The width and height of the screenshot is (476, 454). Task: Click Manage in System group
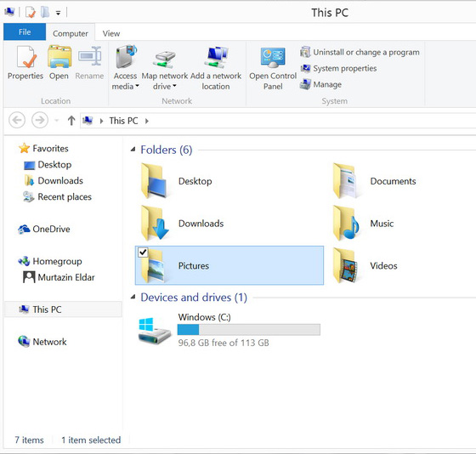[x=321, y=84]
